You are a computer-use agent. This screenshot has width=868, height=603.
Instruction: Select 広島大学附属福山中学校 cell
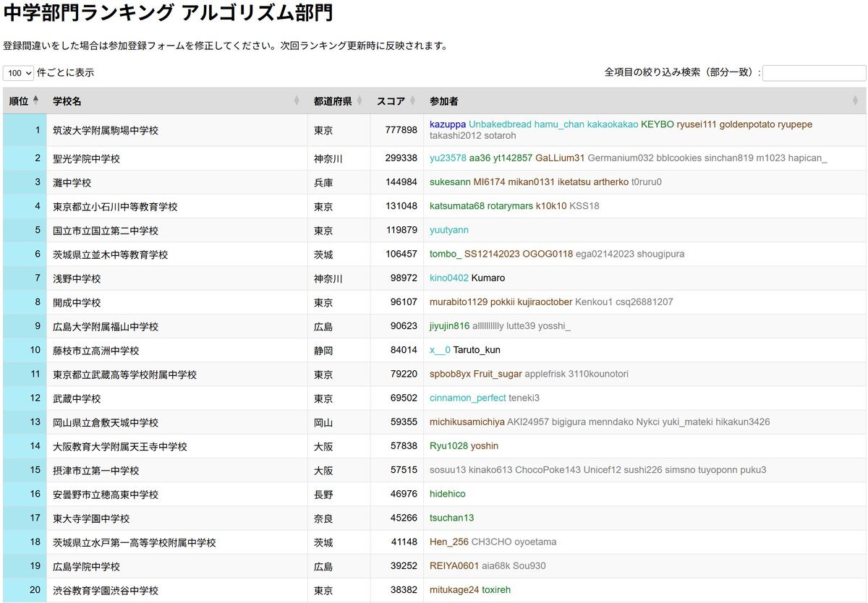click(x=177, y=326)
